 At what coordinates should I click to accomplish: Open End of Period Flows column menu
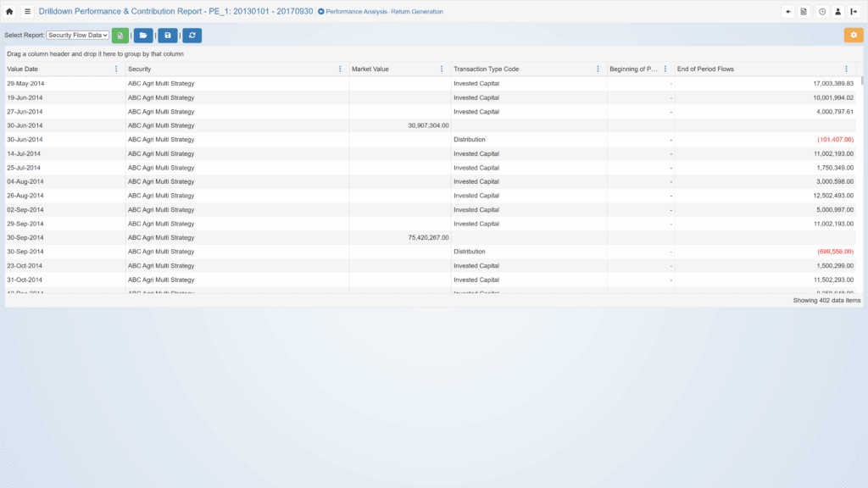pyautogui.click(x=846, y=69)
